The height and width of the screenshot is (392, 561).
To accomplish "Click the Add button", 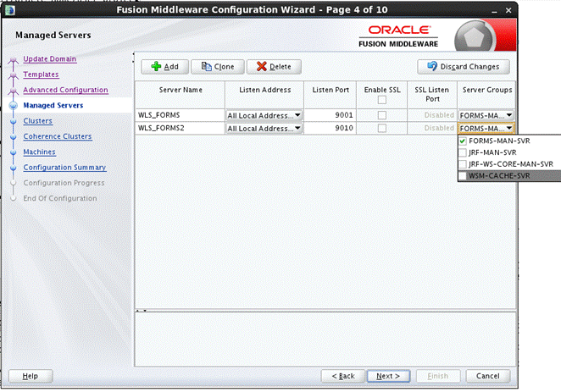I will [x=164, y=67].
